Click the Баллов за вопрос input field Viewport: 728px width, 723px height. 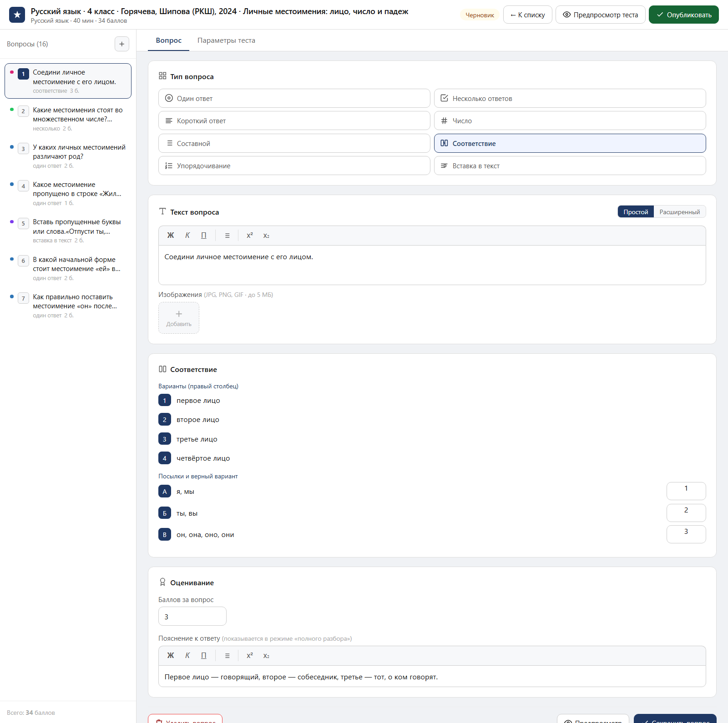pyautogui.click(x=192, y=617)
